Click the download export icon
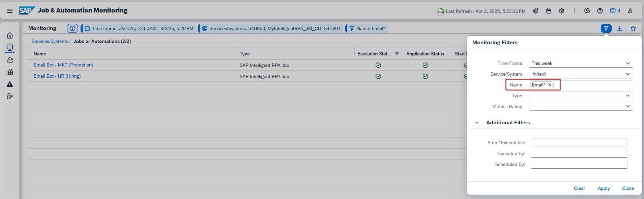This screenshot has width=644, height=199. [620, 28]
